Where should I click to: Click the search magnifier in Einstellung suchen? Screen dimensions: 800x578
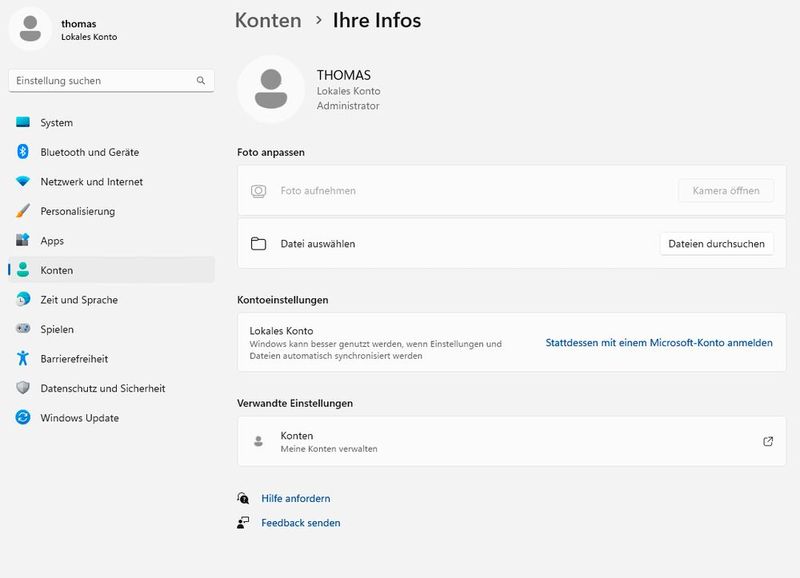click(x=202, y=80)
